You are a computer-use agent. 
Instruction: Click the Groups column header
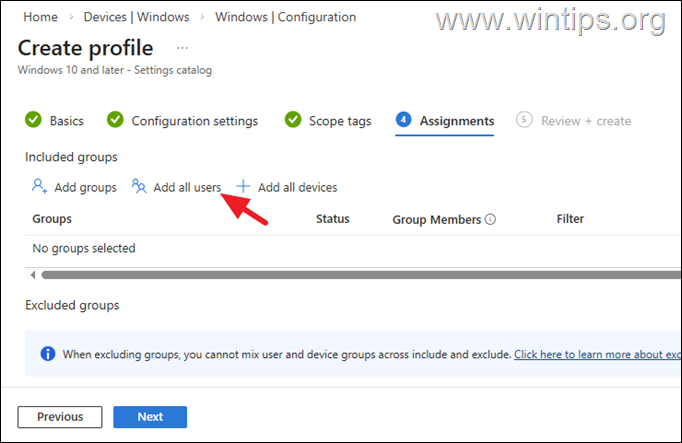pyautogui.click(x=52, y=219)
